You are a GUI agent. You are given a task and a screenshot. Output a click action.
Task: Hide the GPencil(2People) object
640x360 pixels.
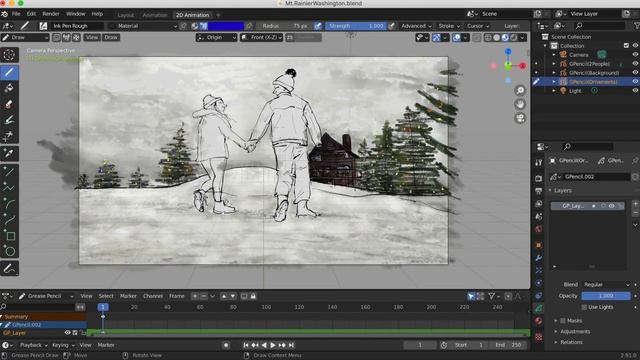pos(635,64)
